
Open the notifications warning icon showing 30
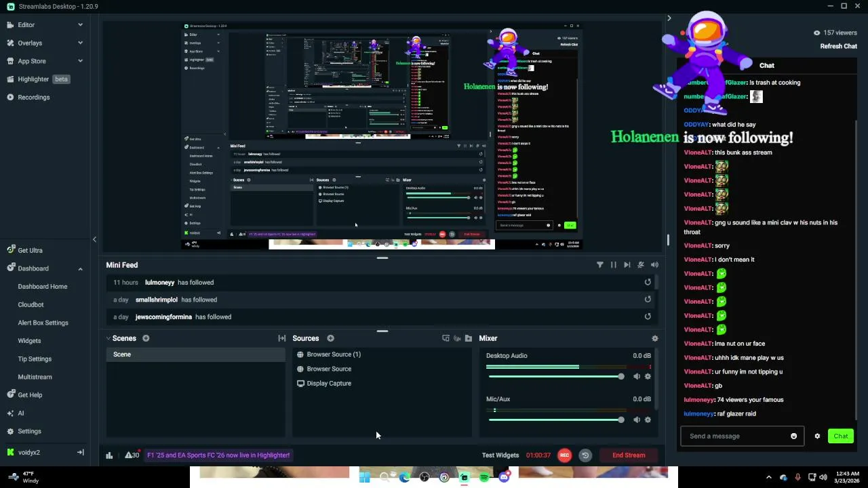coord(132,455)
